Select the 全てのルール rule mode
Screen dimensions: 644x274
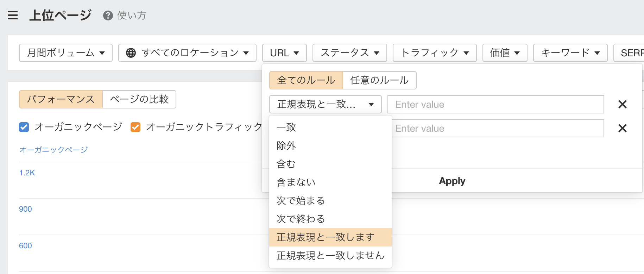pos(306,80)
